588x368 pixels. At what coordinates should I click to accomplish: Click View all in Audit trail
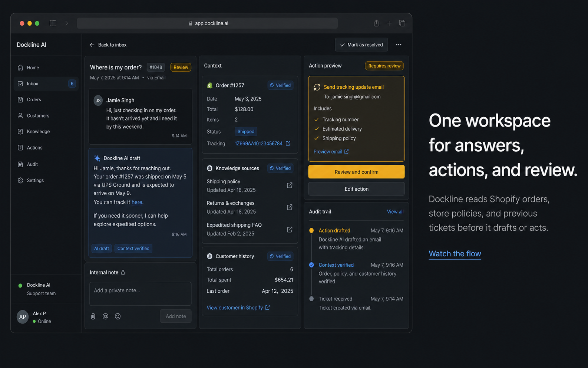(395, 212)
